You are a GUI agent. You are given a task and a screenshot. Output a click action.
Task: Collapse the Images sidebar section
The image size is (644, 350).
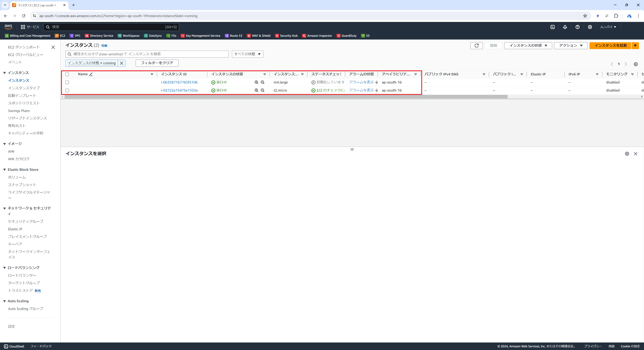point(5,144)
